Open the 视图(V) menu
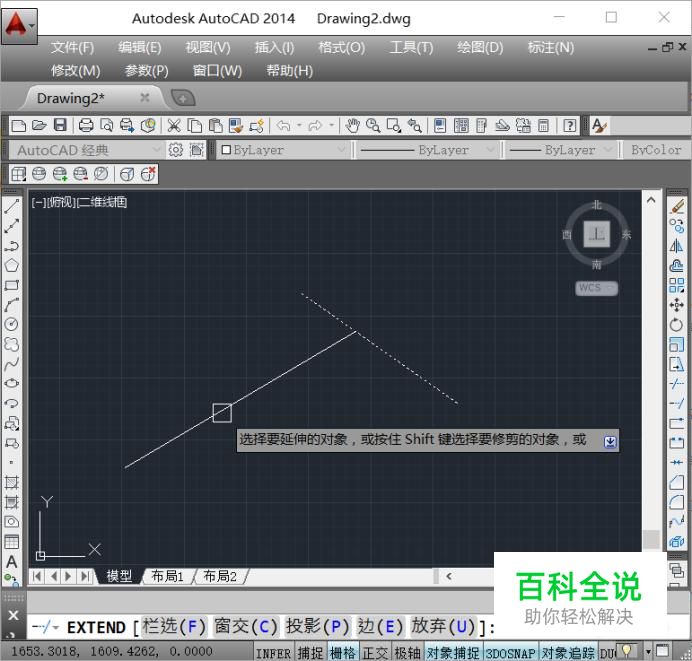Image resolution: width=692 pixels, height=661 pixels. click(x=208, y=47)
